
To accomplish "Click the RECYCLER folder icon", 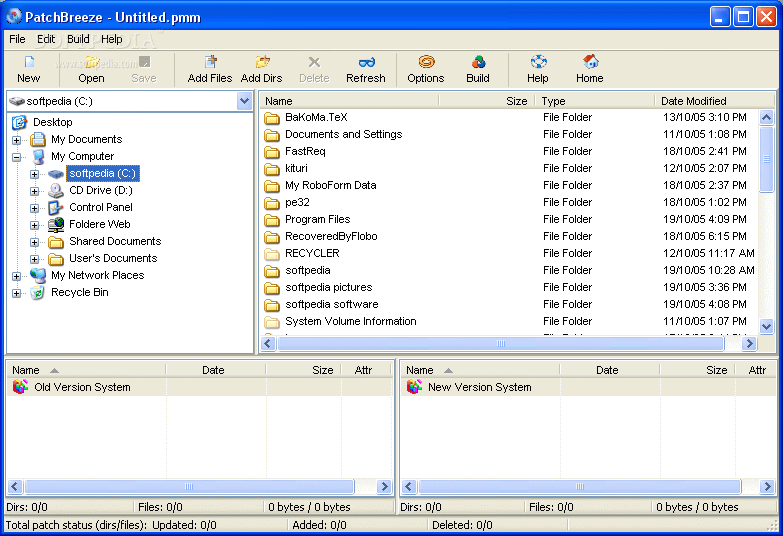I will (x=272, y=254).
